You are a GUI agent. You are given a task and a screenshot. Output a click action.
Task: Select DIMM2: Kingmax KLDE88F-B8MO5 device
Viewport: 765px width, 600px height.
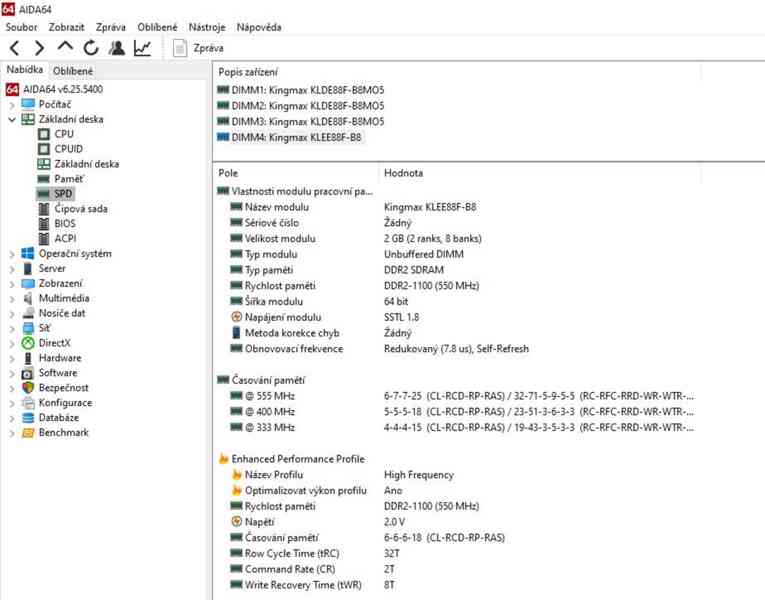pyautogui.click(x=301, y=106)
